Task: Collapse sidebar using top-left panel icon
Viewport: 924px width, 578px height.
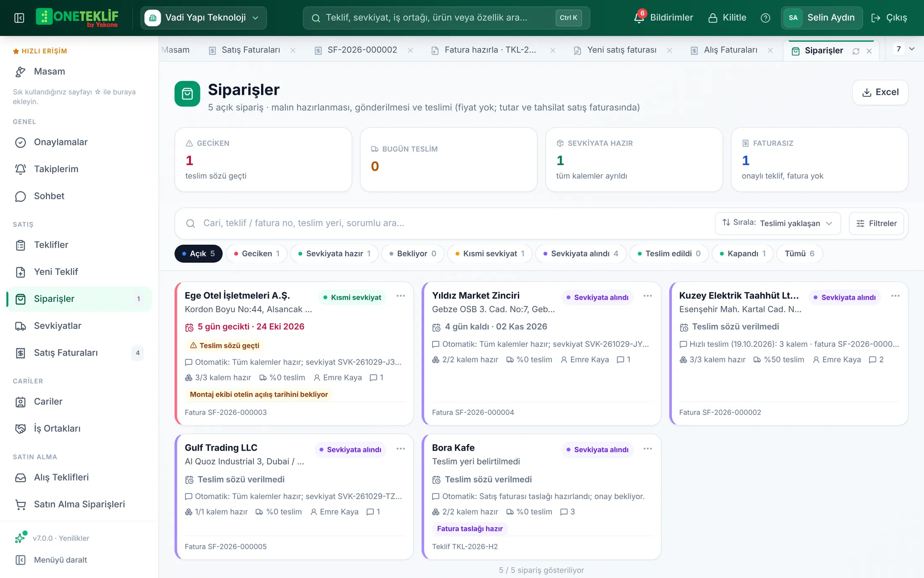Action: point(19,18)
